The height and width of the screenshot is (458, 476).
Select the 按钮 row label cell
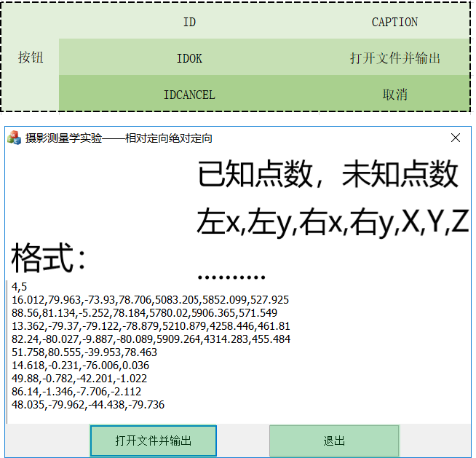pyautogui.click(x=31, y=57)
